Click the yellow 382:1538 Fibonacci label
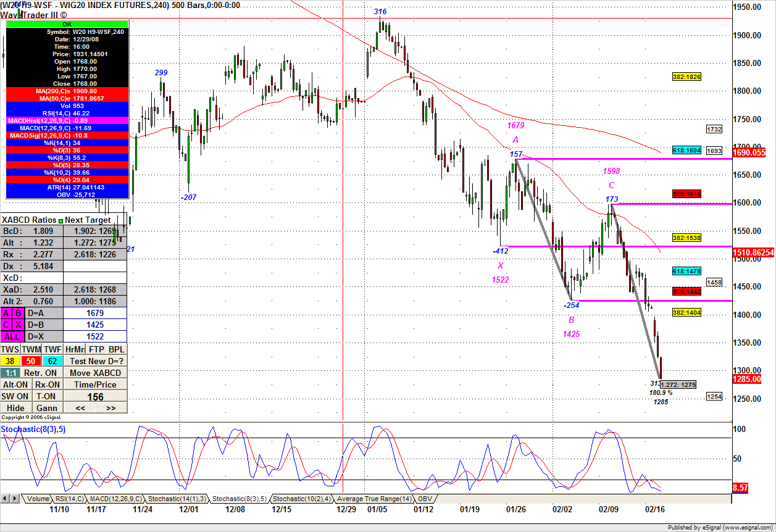The width and height of the screenshot is (776, 532). pos(686,238)
